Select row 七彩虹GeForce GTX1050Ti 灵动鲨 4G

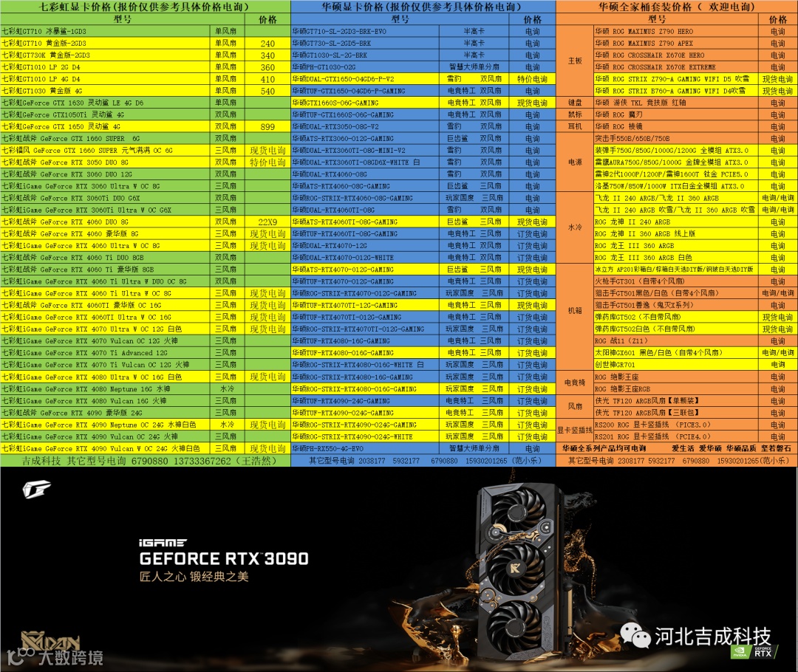coord(146,114)
